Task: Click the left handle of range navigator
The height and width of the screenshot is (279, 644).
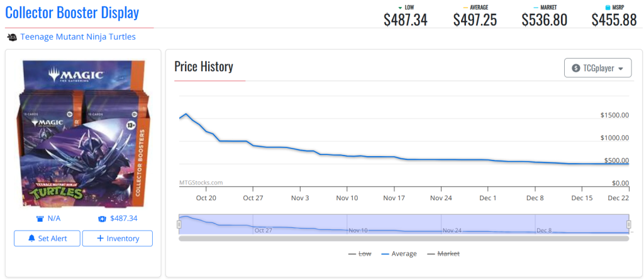Action: pos(179,224)
